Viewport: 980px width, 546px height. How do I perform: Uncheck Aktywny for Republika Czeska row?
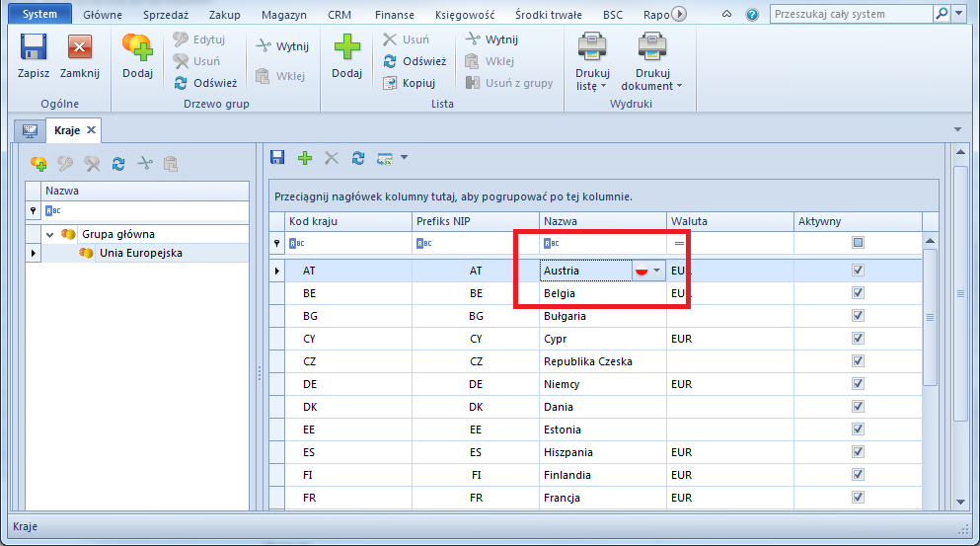pyautogui.click(x=859, y=360)
